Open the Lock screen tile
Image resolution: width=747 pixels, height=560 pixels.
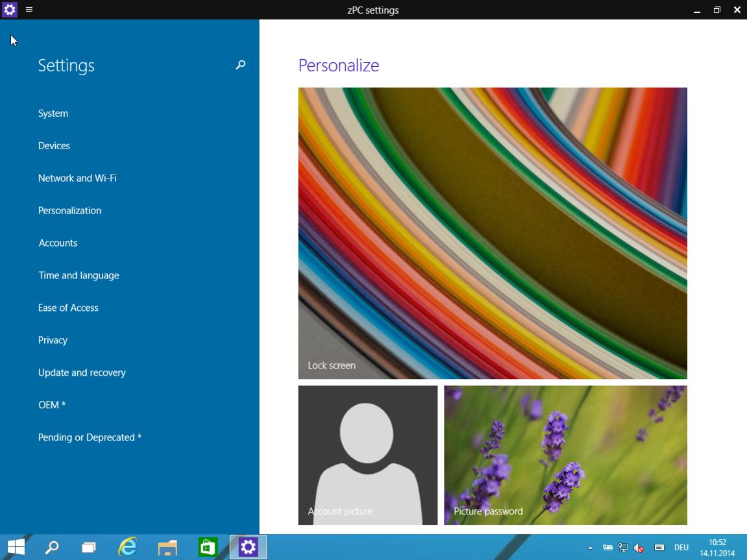pyautogui.click(x=493, y=234)
